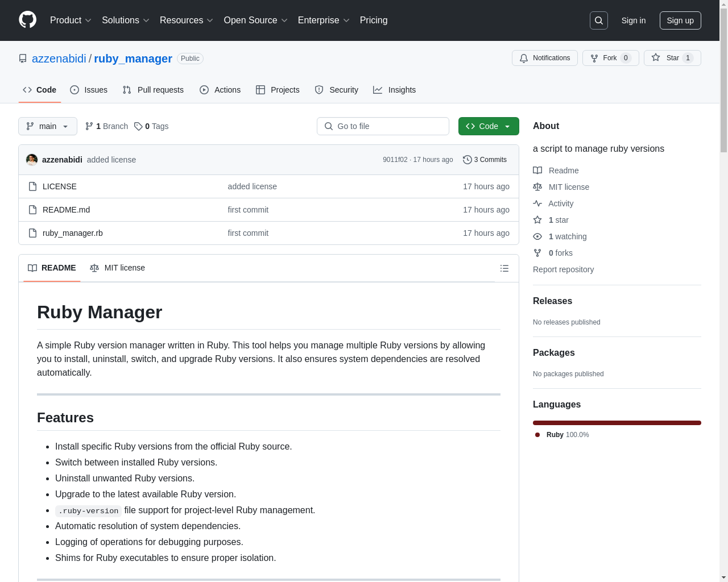Open the search magnifier button
This screenshot has width=728, height=582.
click(x=599, y=20)
